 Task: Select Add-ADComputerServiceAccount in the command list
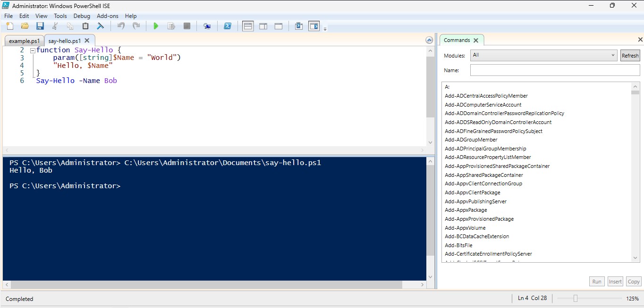point(483,105)
